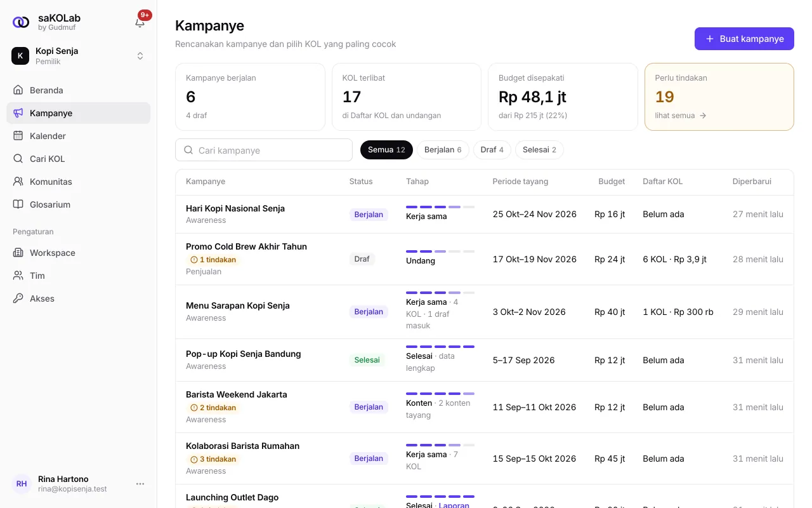Open the Launching Outlet Dago campaign

232,497
